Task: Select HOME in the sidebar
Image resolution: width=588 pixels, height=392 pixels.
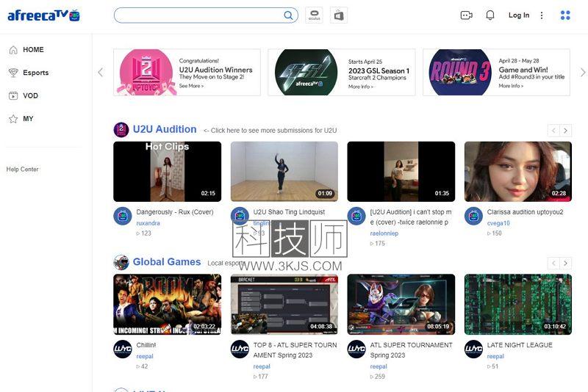Action: click(x=33, y=50)
